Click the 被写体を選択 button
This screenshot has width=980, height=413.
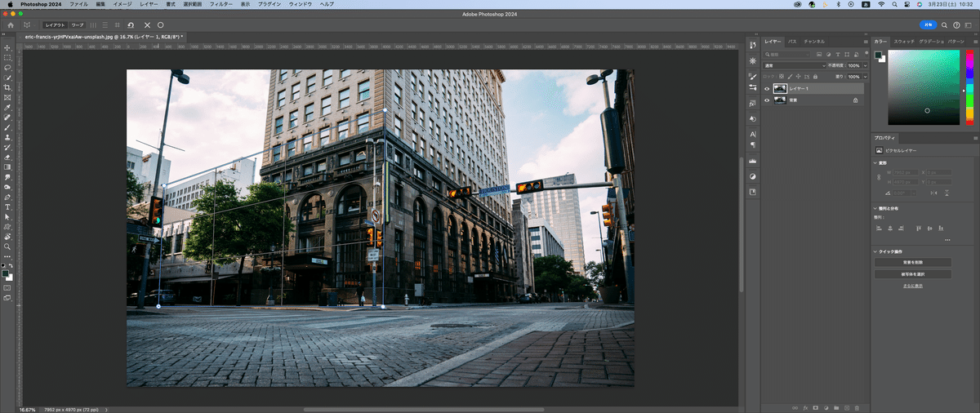(x=912, y=274)
